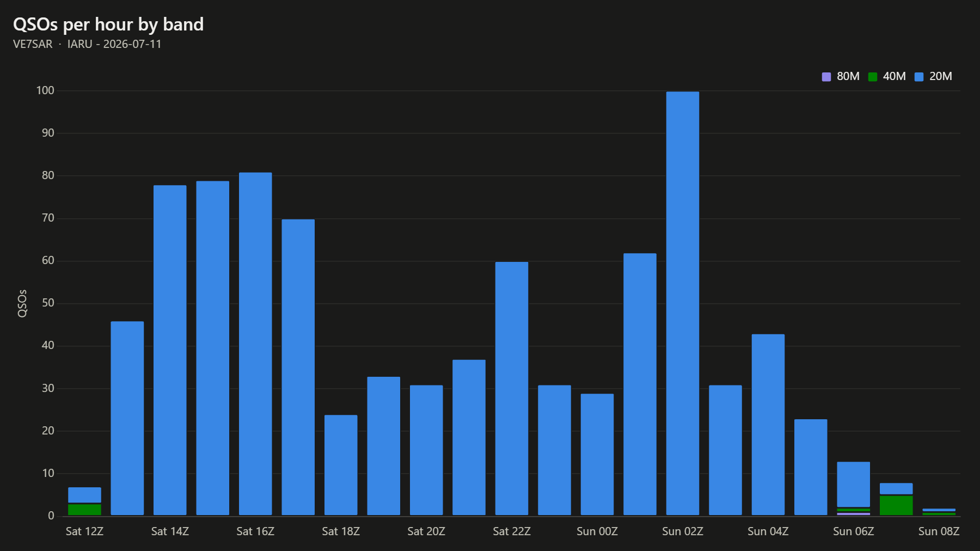This screenshot has height=551, width=980.
Task: Click the Sun 08Z x-axis label
Action: [939, 531]
